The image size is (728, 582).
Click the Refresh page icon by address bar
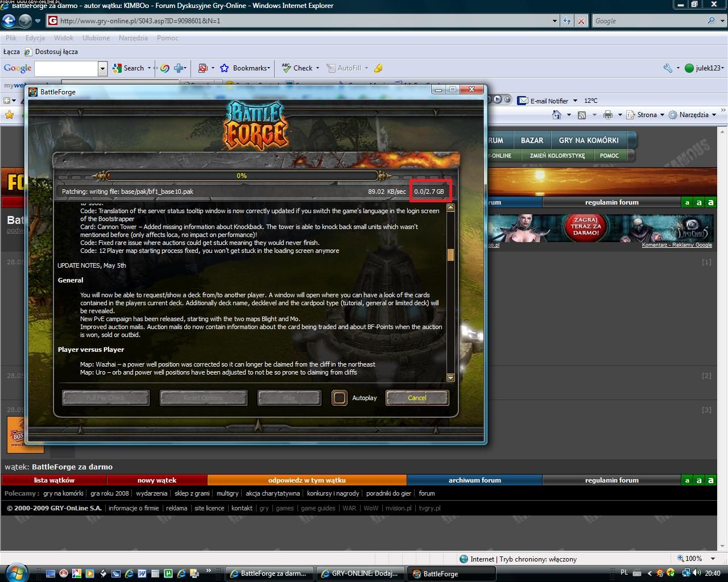point(567,21)
